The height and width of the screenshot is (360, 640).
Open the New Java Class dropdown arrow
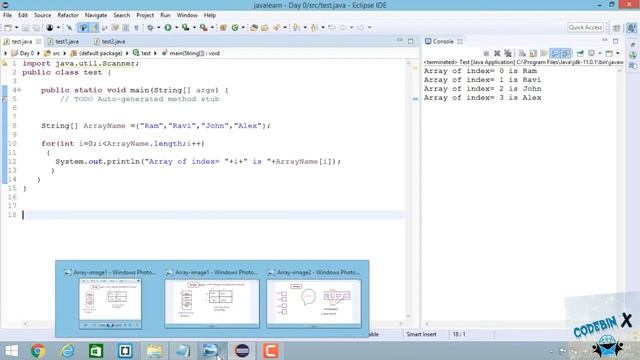tap(243, 27)
